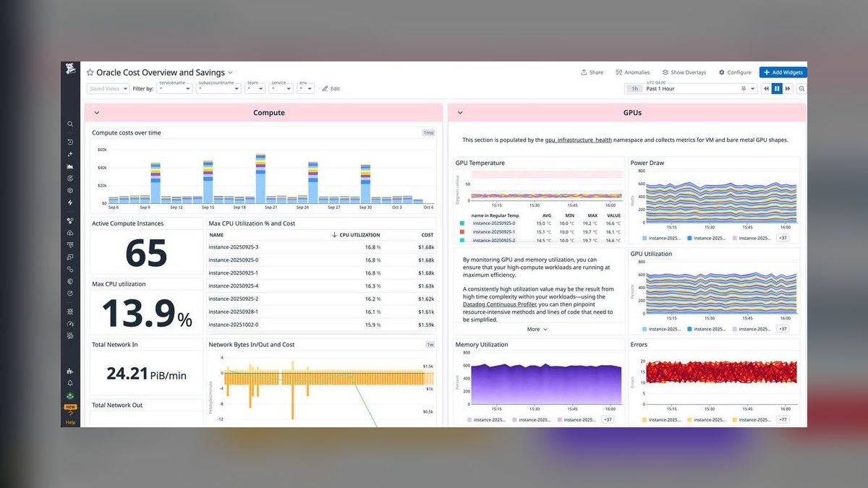Pause live dashboard updates
Image resolution: width=868 pixels, height=488 pixels.
(x=777, y=88)
